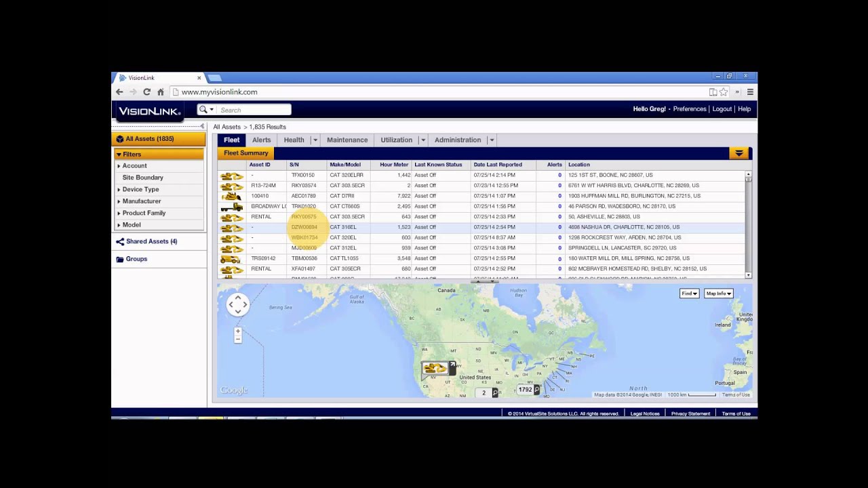Click the VisionLink logo
Viewport: 868px width, 488px height.
click(x=149, y=110)
